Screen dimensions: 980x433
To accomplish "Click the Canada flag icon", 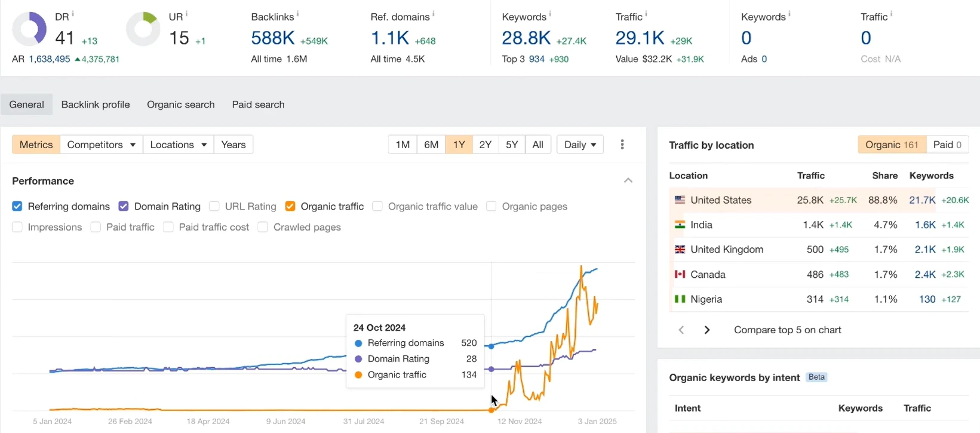I will pos(680,274).
